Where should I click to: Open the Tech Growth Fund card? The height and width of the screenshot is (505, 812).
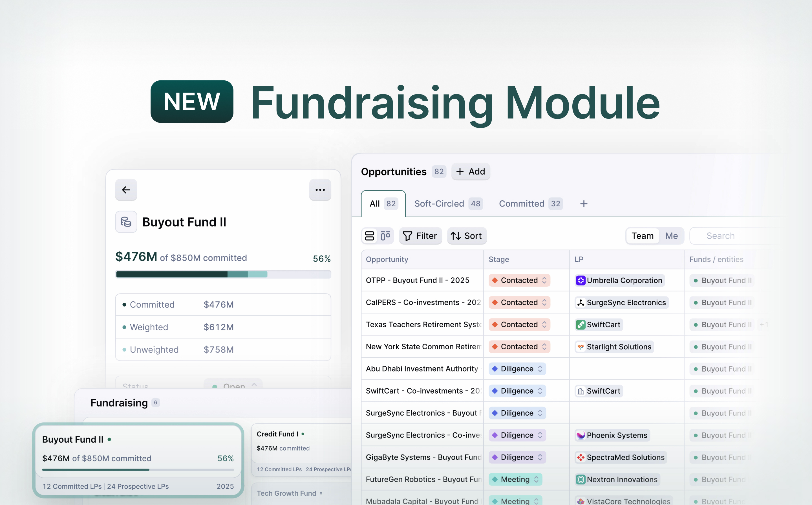pyautogui.click(x=302, y=494)
